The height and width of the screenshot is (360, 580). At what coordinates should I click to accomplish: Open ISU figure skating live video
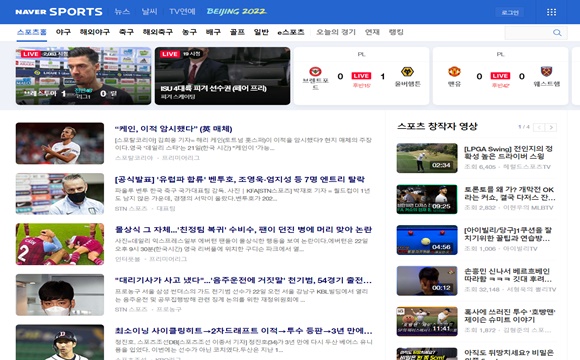point(222,76)
